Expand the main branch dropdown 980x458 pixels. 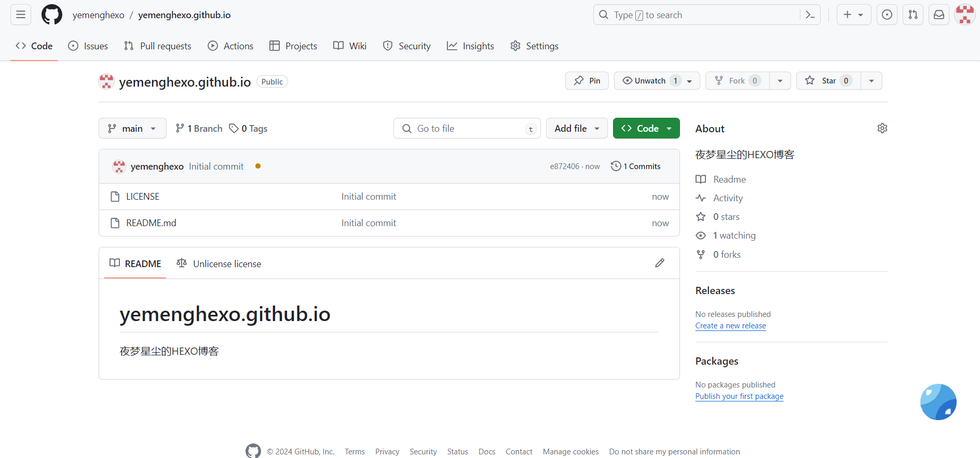tap(132, 128)
